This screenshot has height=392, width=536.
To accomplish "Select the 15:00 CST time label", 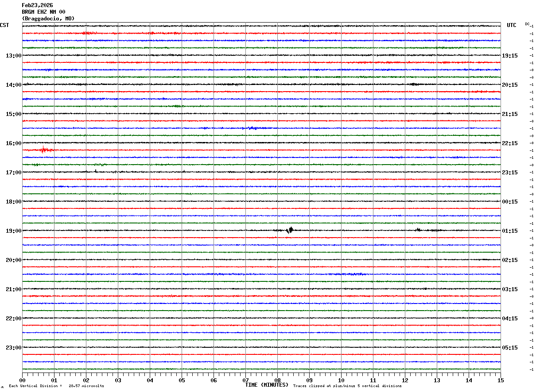I will tap(13, 114).
